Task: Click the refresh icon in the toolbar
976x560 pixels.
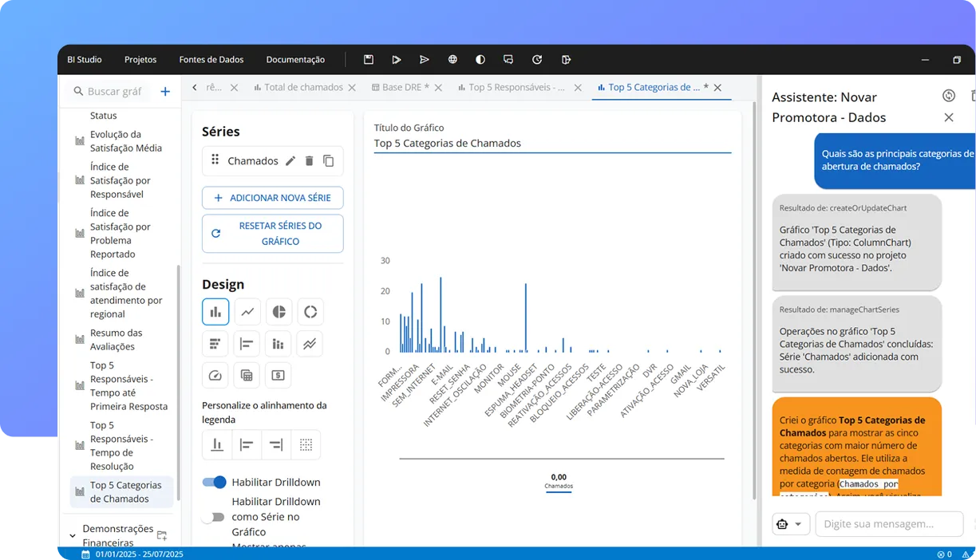Action: (536, 59)
